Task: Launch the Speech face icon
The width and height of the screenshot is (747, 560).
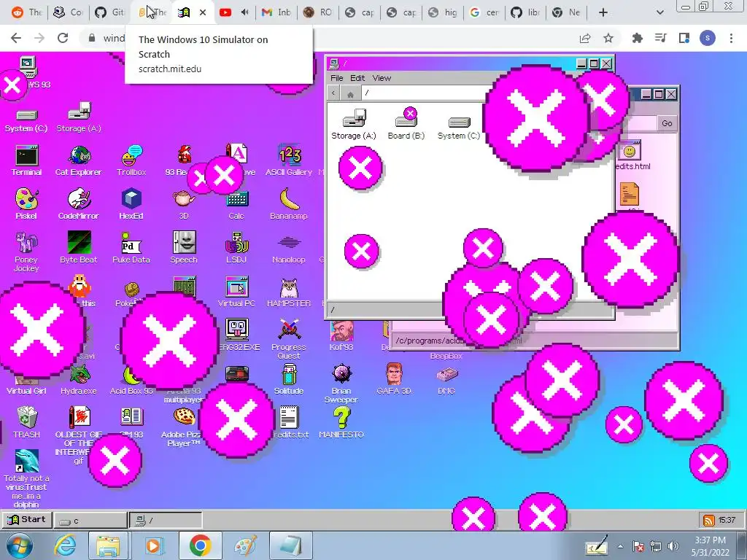Action: click(184, 248)
